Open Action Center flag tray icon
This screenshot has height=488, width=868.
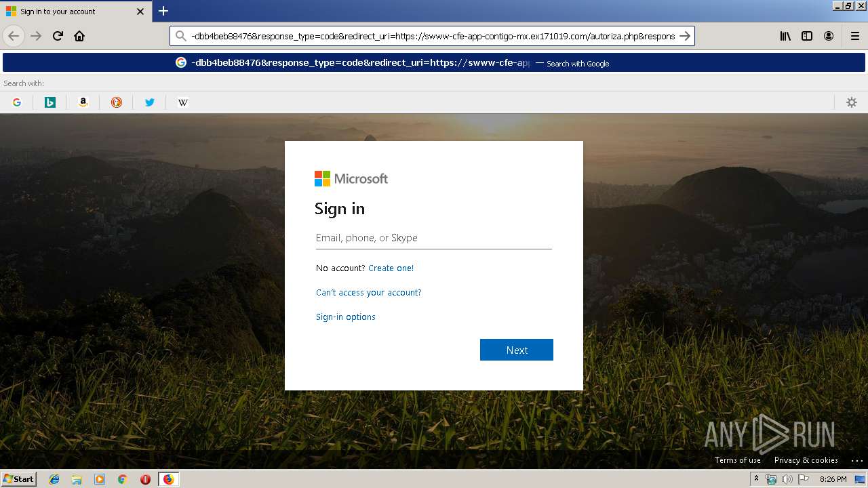[x=804, y=479]
